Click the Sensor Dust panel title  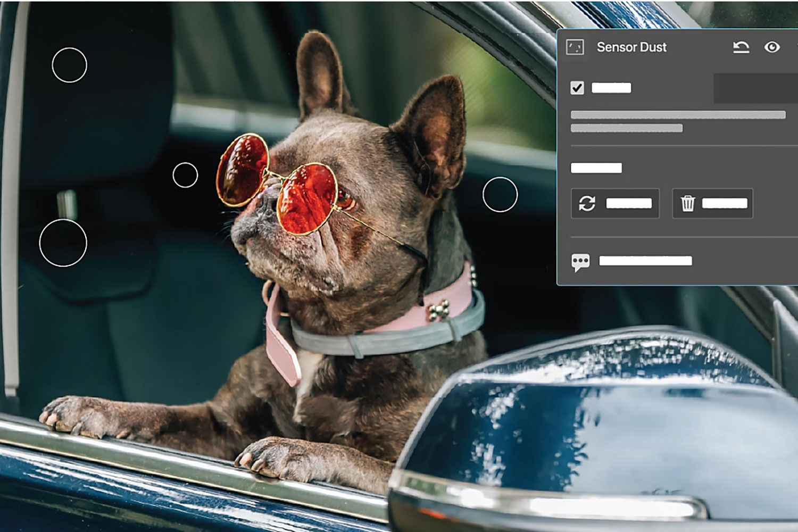(x=631, y=47)
